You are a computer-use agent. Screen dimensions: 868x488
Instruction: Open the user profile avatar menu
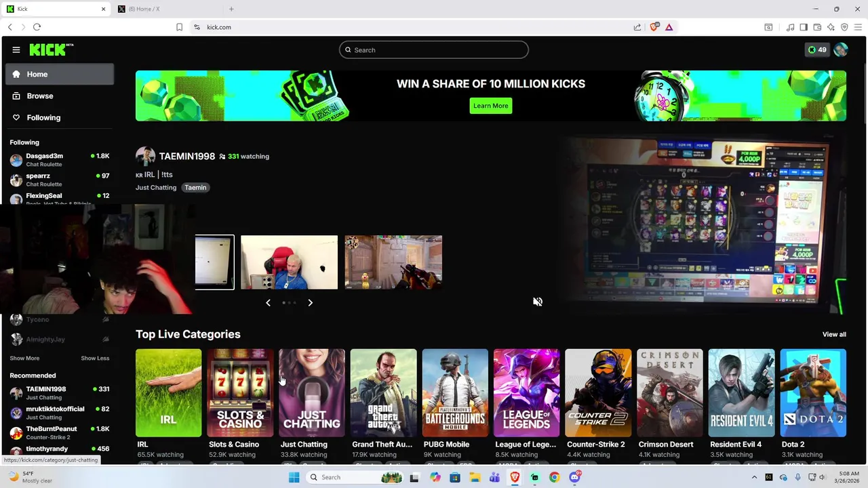pos(841,49)
